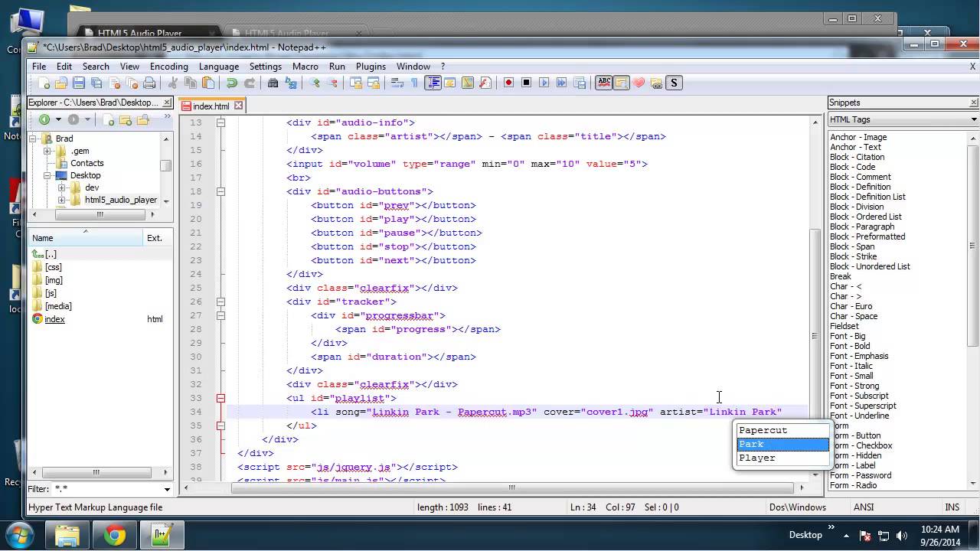
Task: Open Find with the binoculars icon
Action: (x=273, y=83)
